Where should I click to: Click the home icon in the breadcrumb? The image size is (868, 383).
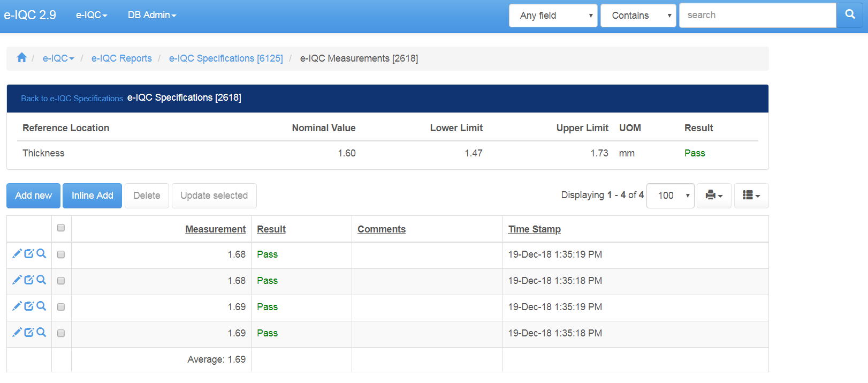[21, 58]
